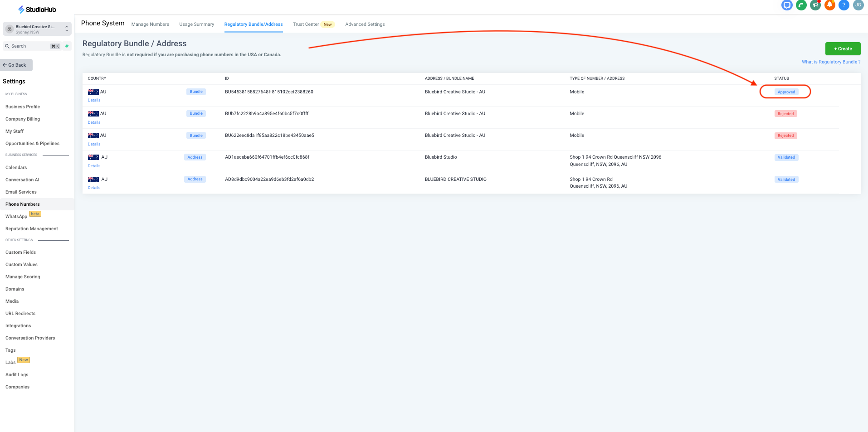
Task: Click Address tag in AD8d9dbc row
Action: (x=195, y=179)
